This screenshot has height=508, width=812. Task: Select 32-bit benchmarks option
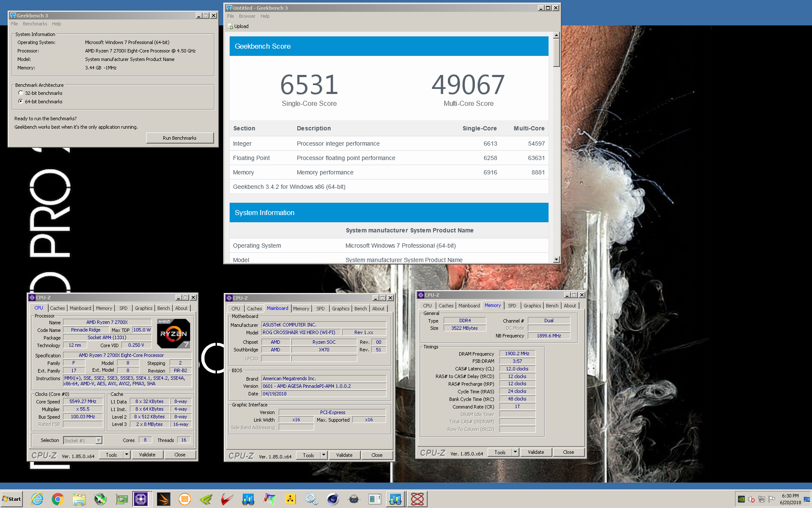(x=40, y=93)
